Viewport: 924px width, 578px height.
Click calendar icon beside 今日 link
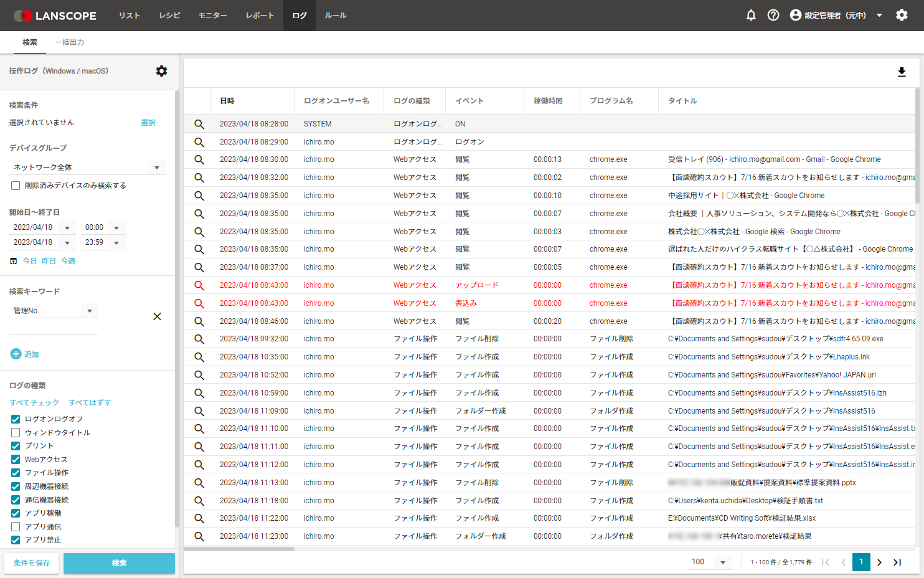pyautogui.click(x=14, y=261)
